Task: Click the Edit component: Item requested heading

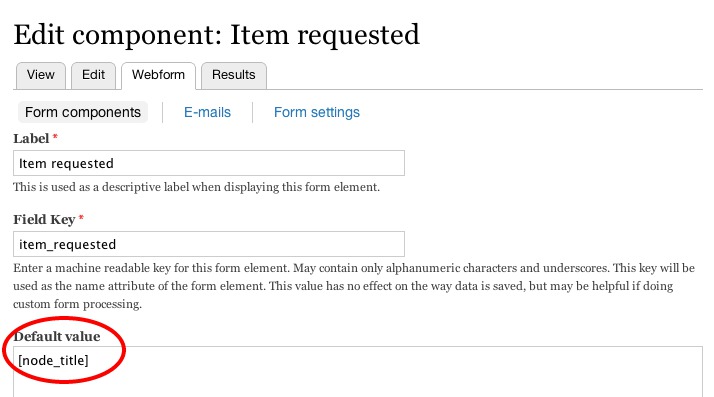Action: click(x=217, y=35)
